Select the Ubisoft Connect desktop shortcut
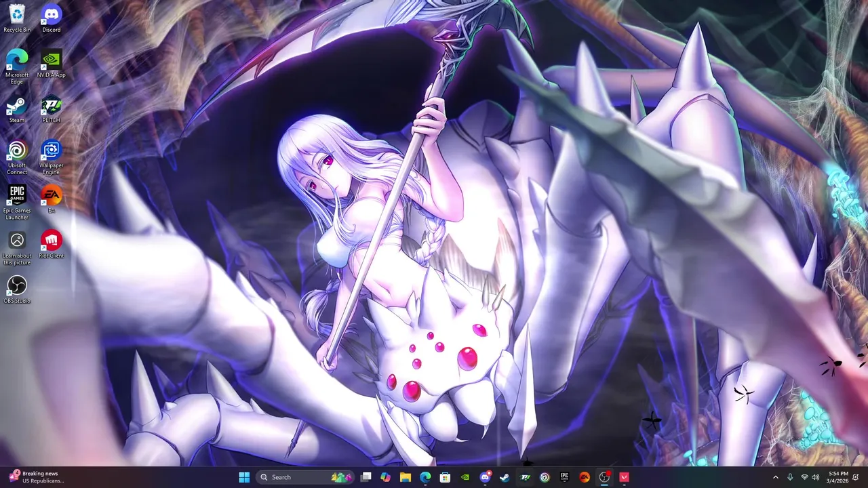Viewport: 868px width, 488px height. point(17,157)
